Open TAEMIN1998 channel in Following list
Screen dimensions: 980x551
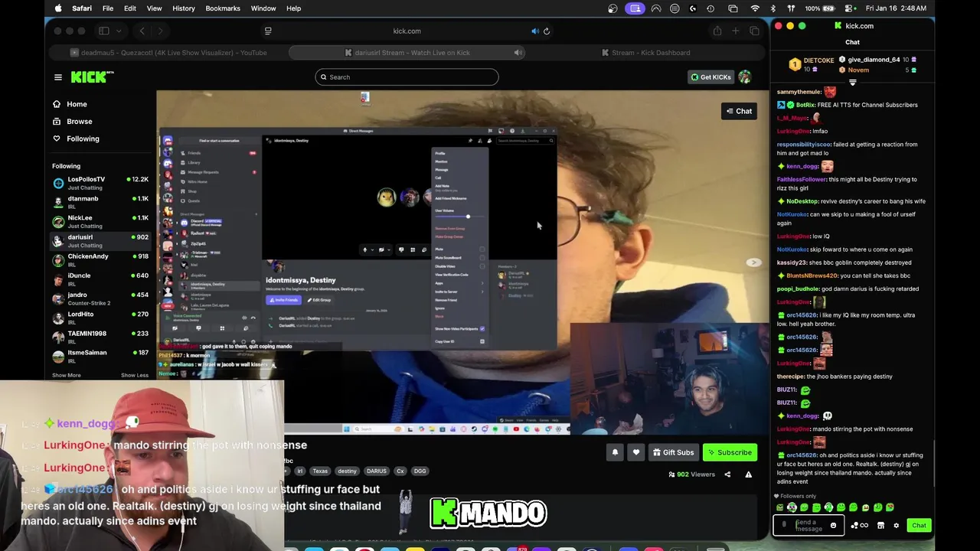[x=100, y=337]
